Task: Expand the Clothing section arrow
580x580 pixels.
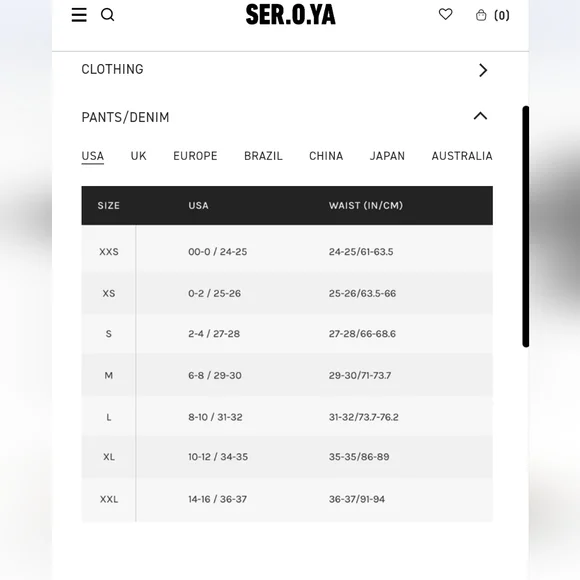Action: click(x=483, y=70)
